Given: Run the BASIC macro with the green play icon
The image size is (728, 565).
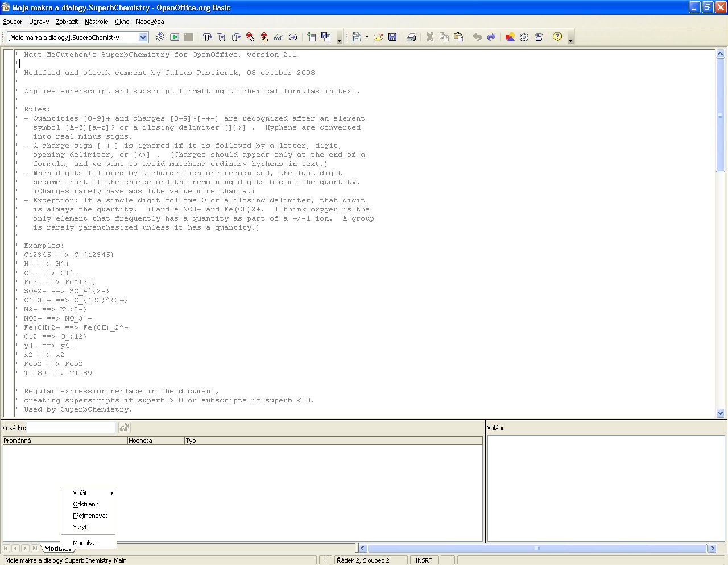Looking at the screenshot, I should point(175,37).
